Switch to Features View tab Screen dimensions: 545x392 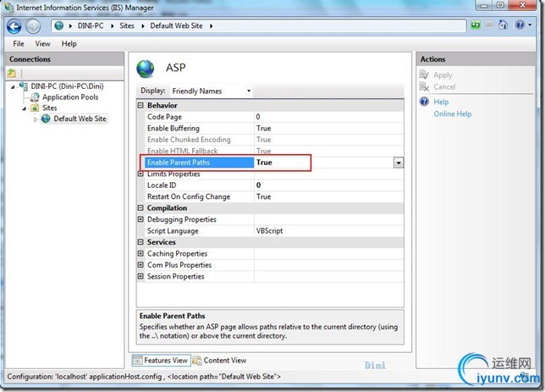coord(162,361)
